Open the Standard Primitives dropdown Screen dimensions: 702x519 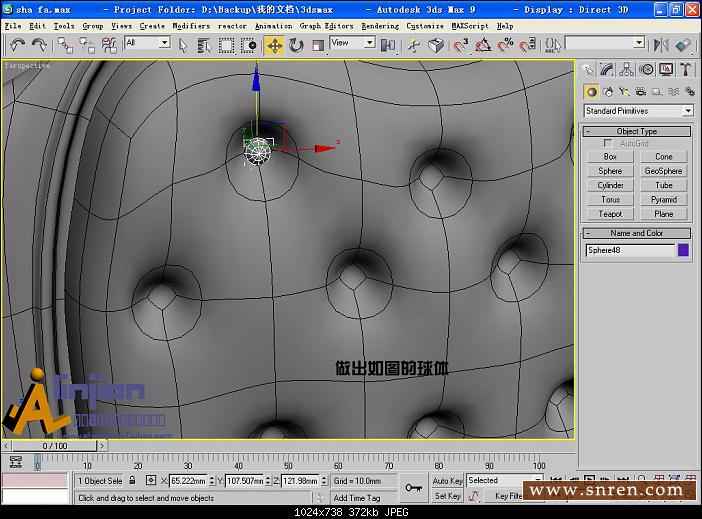point(638,111)
